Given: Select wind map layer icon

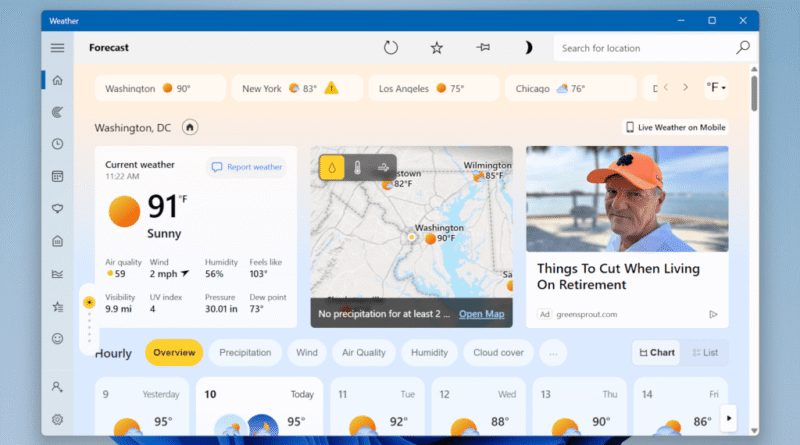Looking at the screenshot, I should [383, 167].
